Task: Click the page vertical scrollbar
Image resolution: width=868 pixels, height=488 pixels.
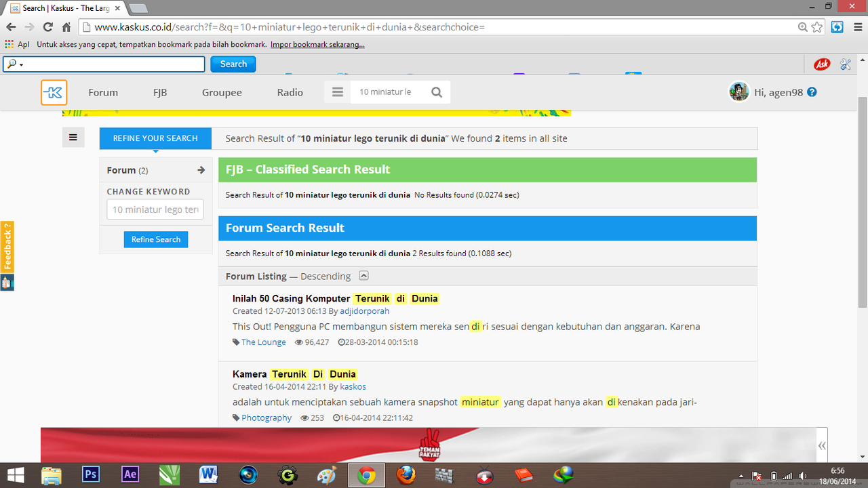Action: (x=863, y=203)
